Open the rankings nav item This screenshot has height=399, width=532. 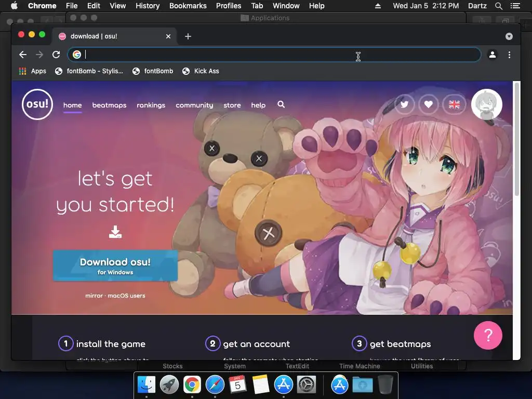click(151, 105)
